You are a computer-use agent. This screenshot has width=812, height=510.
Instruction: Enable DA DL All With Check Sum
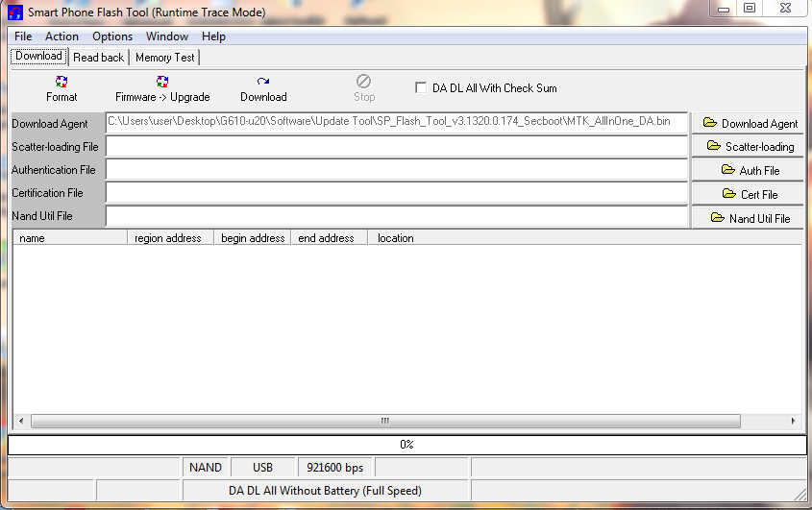click(421, 88)
